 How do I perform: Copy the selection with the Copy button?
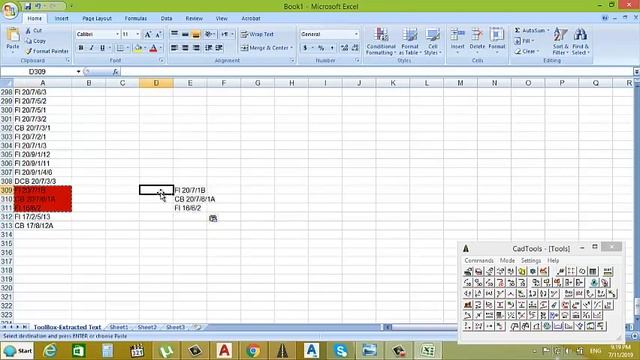(35, 41)
